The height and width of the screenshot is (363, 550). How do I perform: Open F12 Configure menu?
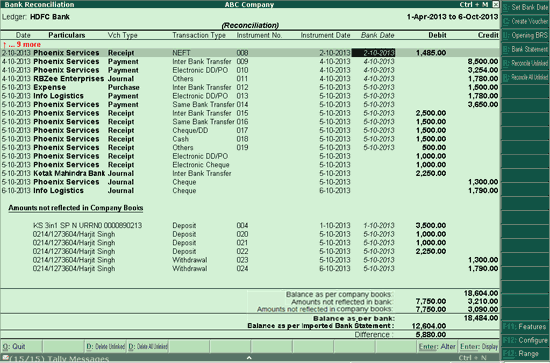(525, 340)
